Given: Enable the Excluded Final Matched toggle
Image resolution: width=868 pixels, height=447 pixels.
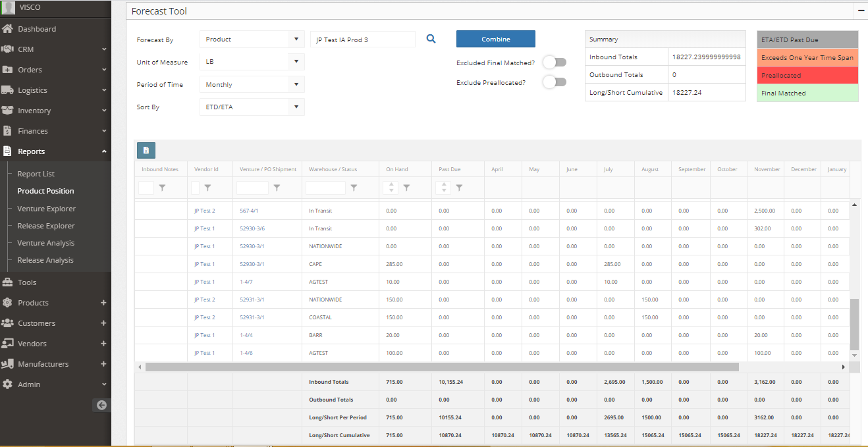Looking at the screenshot, I should tap(555, 62).
